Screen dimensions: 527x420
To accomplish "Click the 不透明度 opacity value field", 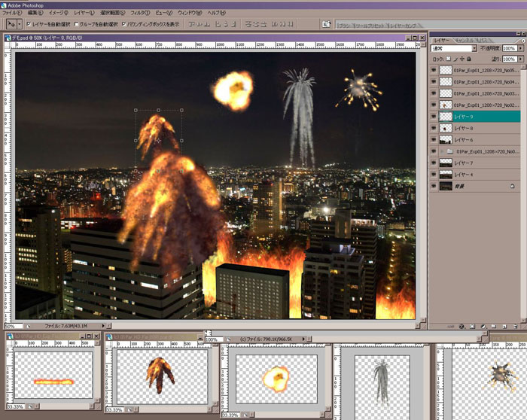I will [x=509, y=48].
